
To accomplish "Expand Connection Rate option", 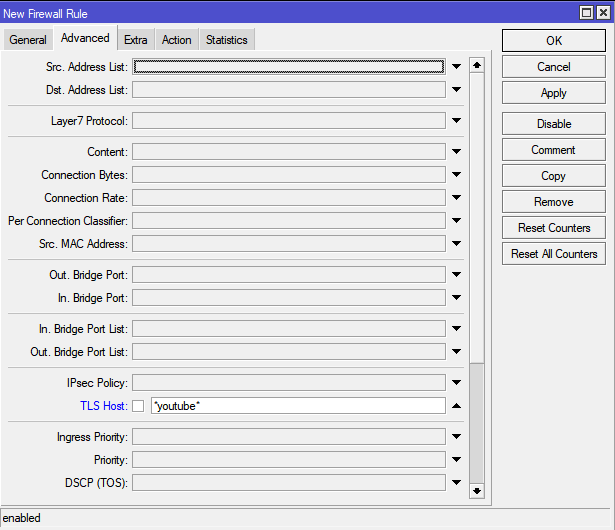I will click(x=456, y=197).
